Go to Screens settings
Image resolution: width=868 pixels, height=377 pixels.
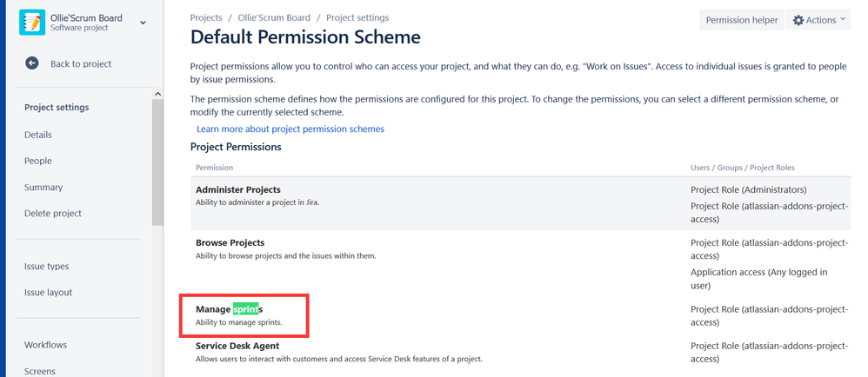point(40,371)
